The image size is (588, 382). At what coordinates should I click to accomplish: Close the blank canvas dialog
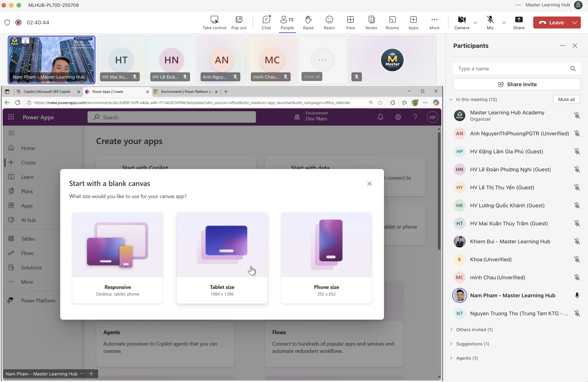369,183
